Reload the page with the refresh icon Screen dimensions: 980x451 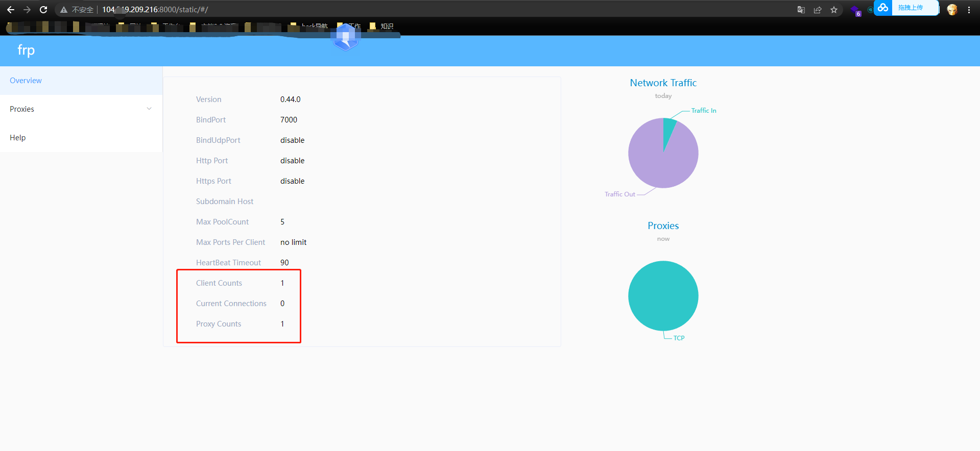pos(43,10)
